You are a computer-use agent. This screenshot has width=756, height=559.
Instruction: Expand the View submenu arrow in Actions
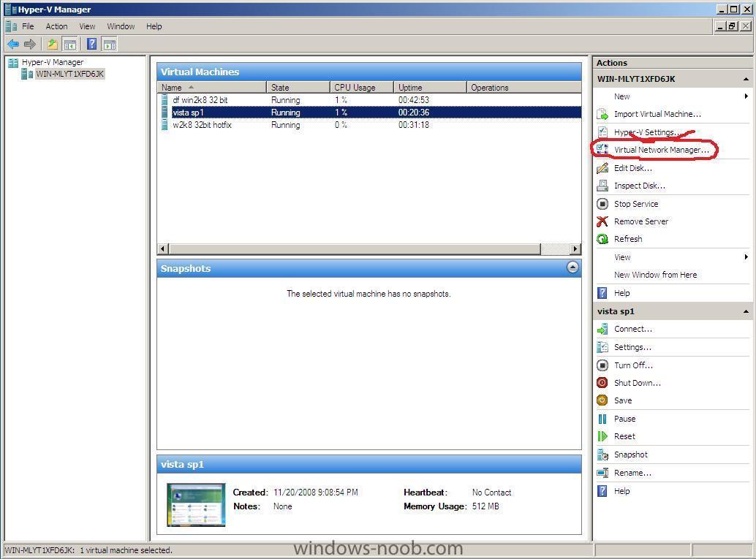pyautogui.click(x=746, y=257)
